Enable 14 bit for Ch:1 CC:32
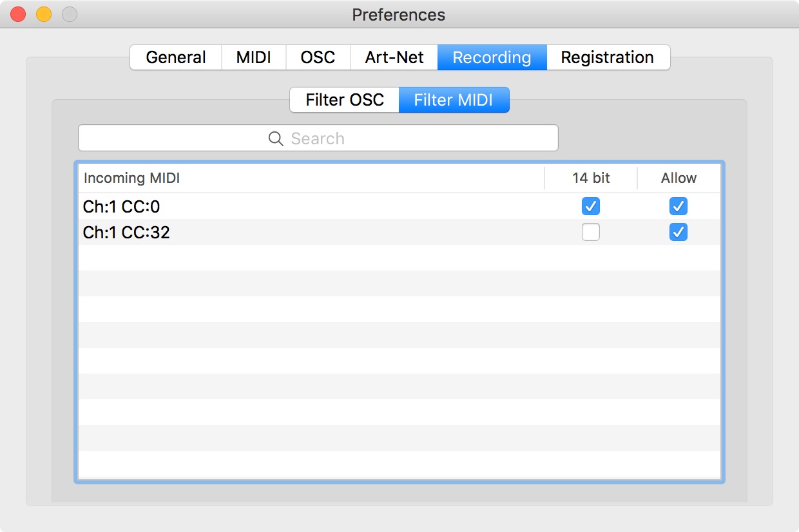 pos(591,232)
